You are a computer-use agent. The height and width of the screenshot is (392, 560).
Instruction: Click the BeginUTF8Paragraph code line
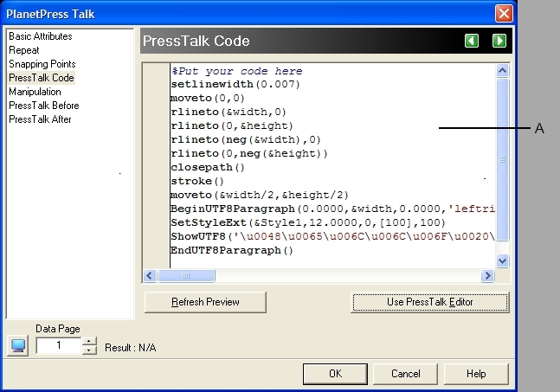[332, 209]
